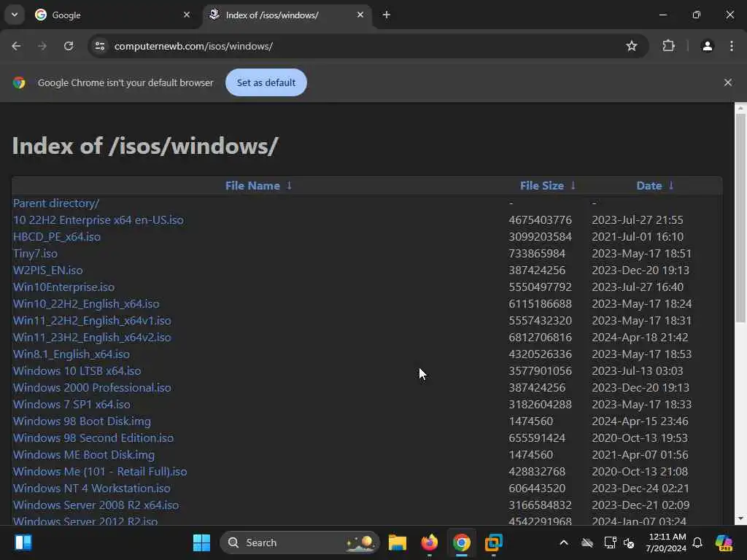This screenshot has height=560, width=747.
Task: Click Windows NT 4 Workstation.iso
Action: click(x=91, y=488)
